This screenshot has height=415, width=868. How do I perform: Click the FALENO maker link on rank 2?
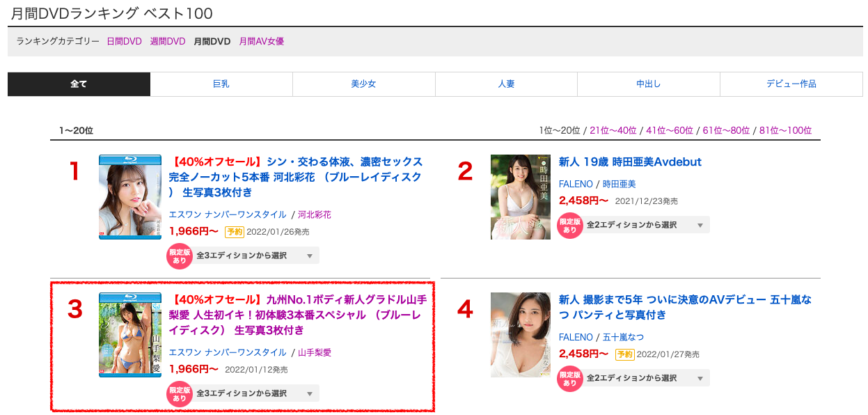pos(575,184)
